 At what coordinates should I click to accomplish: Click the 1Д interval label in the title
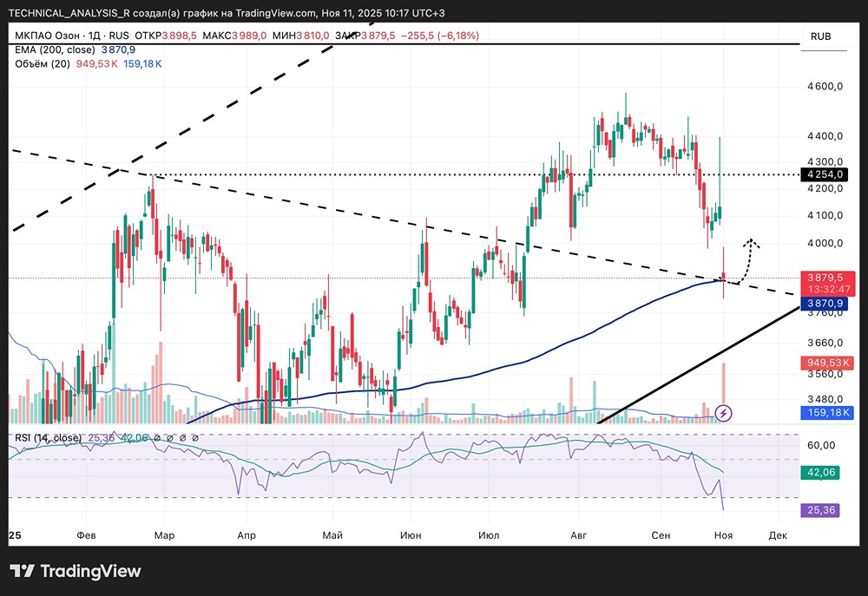coord(94,36)
